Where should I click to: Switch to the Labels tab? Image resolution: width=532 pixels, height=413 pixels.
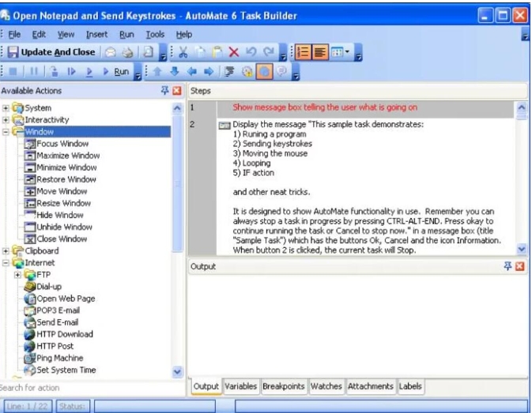(410, 386)
